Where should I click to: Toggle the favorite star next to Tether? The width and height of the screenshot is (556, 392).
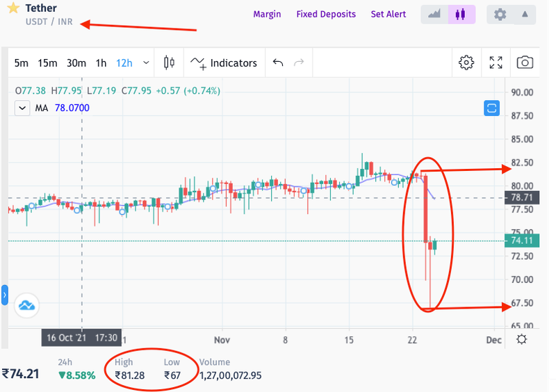coord(13,8)
